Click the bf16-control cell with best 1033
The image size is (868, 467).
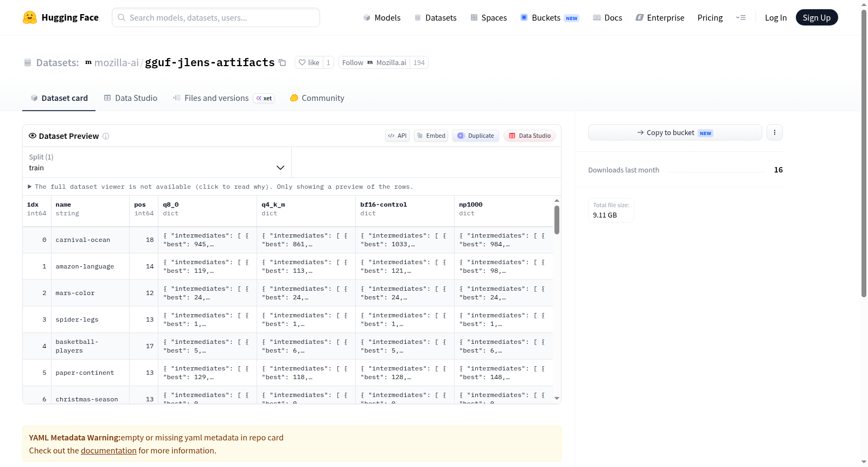405,240
